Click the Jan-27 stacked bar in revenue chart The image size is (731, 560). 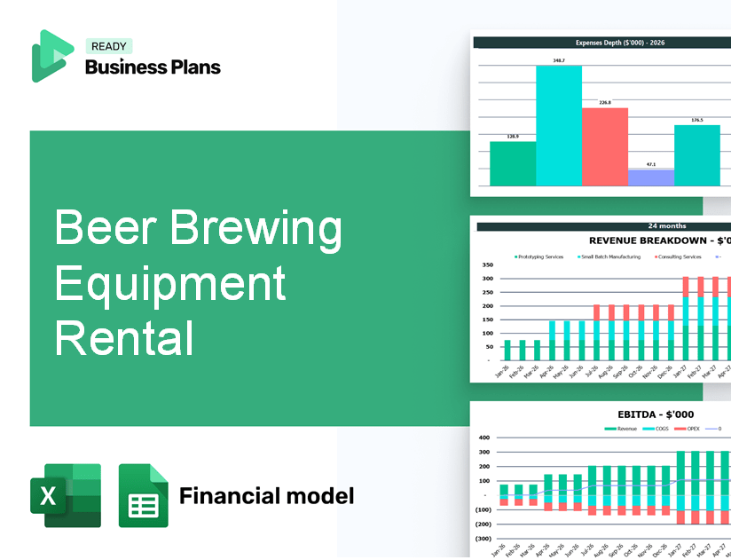coord(686,319)
